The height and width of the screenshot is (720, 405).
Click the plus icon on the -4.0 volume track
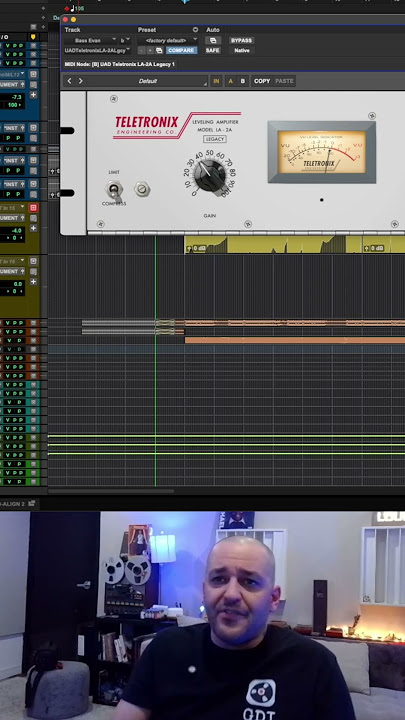point(33,228)
